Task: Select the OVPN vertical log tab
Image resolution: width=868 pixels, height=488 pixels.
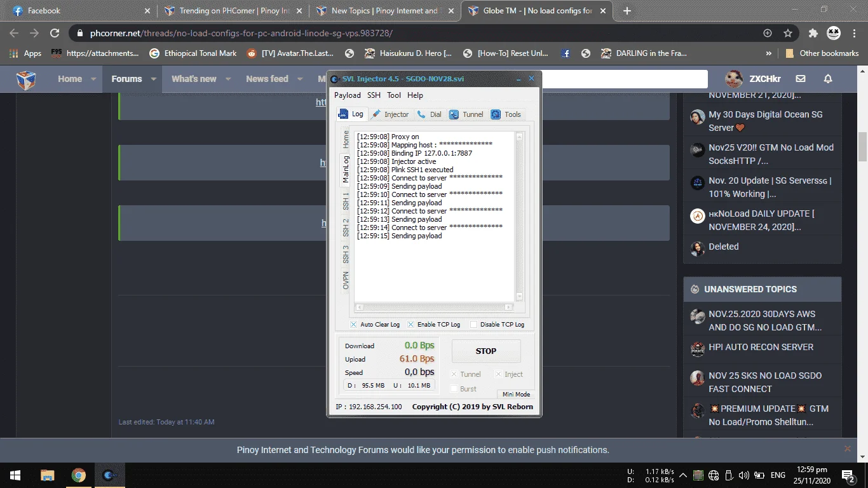Action: click(x=346, y=280)
